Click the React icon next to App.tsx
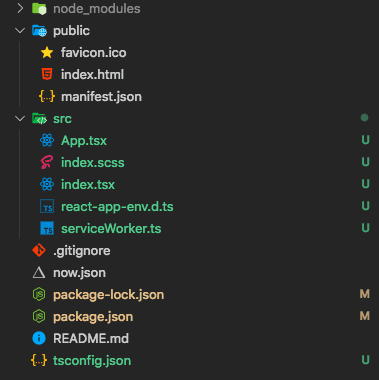Screen dimensions: 379x380 pos(47,140)
